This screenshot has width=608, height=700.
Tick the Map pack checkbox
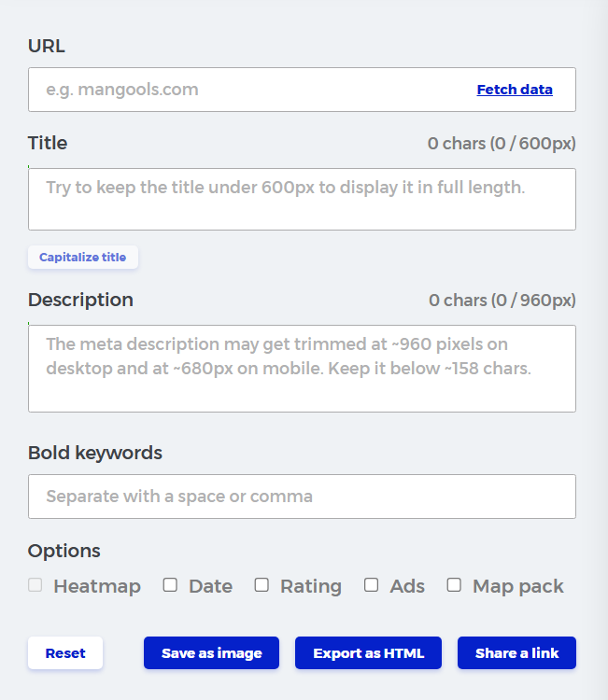[x=454, y=585]
